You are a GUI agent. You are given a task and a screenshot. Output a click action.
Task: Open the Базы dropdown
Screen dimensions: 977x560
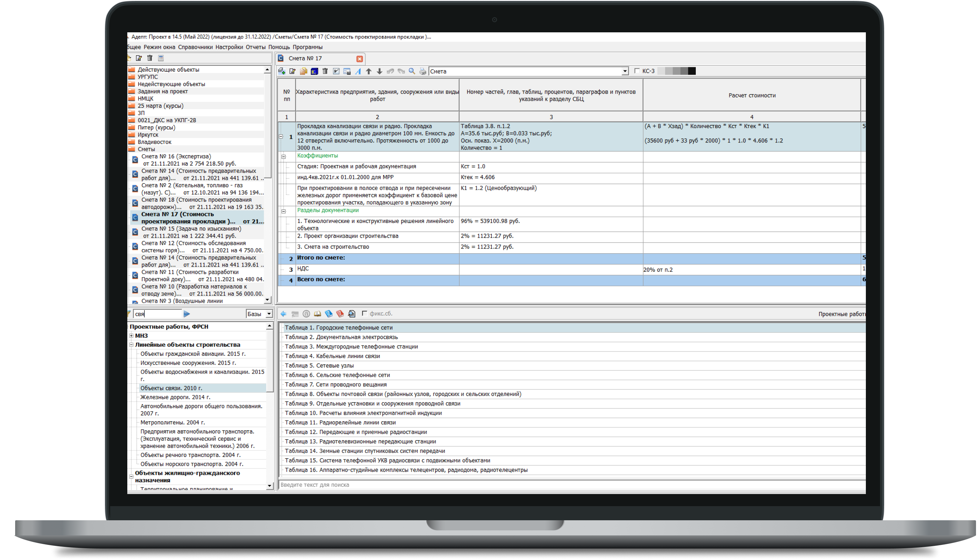pyautogui.click(x=269, y=314)
